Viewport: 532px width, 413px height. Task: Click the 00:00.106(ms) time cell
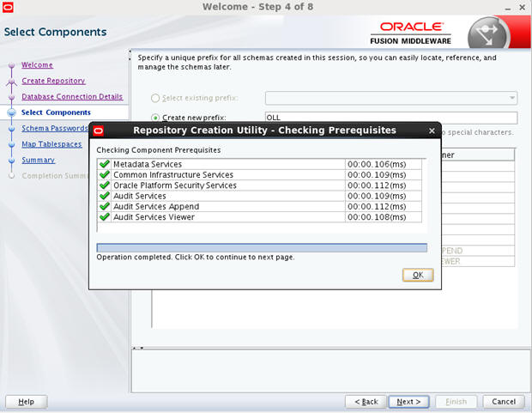pyautogui.click(x=383, y=164)
